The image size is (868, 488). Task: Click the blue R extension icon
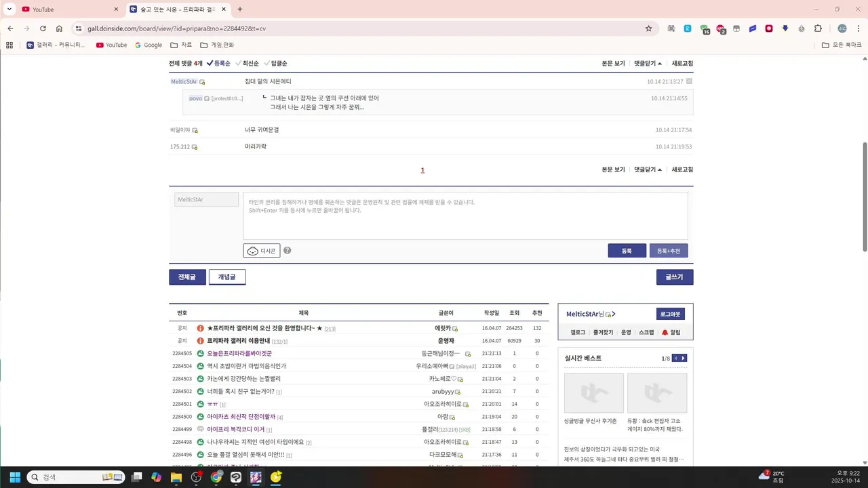pos(688,28)
